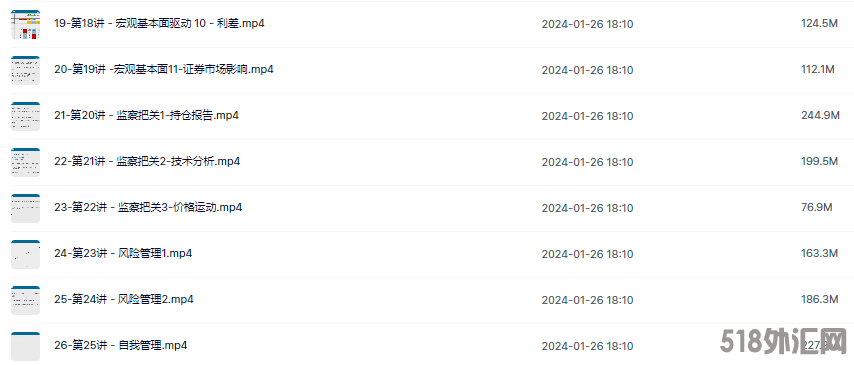The image size is (854, 365).
Task: Click the 518外汇网 watermark logo
Action: click(782, 342)
